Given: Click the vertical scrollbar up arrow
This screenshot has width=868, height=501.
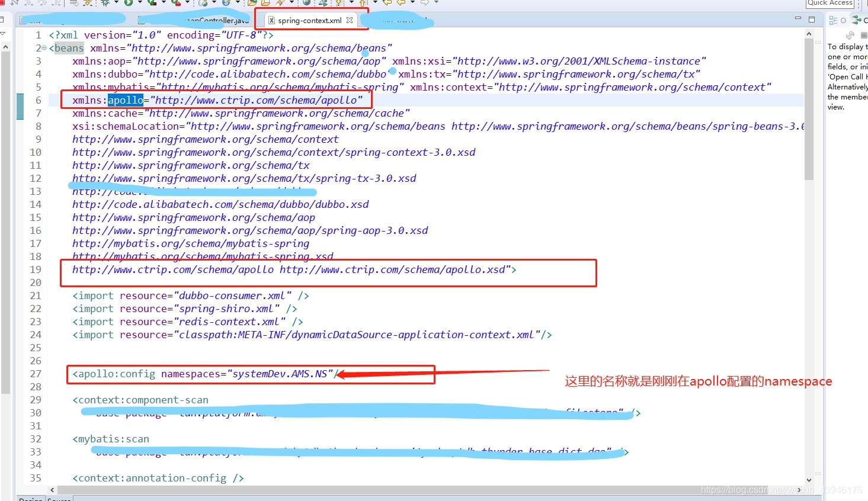Looking at the screenshot, I should (809, 34).
